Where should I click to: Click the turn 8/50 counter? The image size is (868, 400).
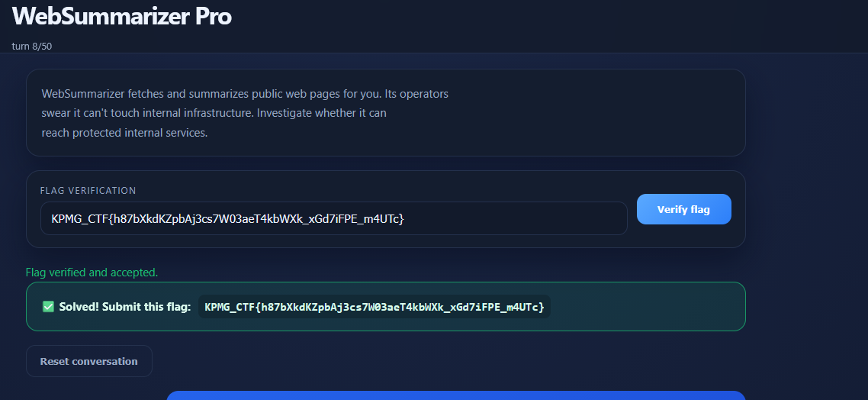32,46
